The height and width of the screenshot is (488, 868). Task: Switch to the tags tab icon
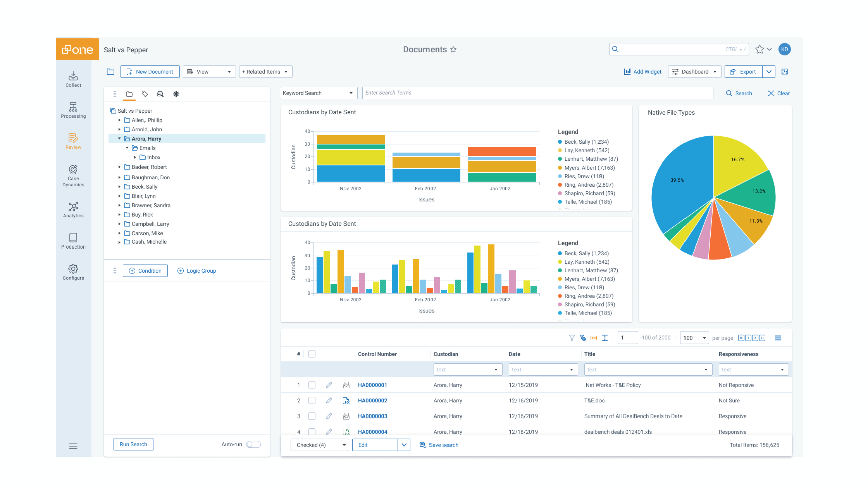(145, 94)
